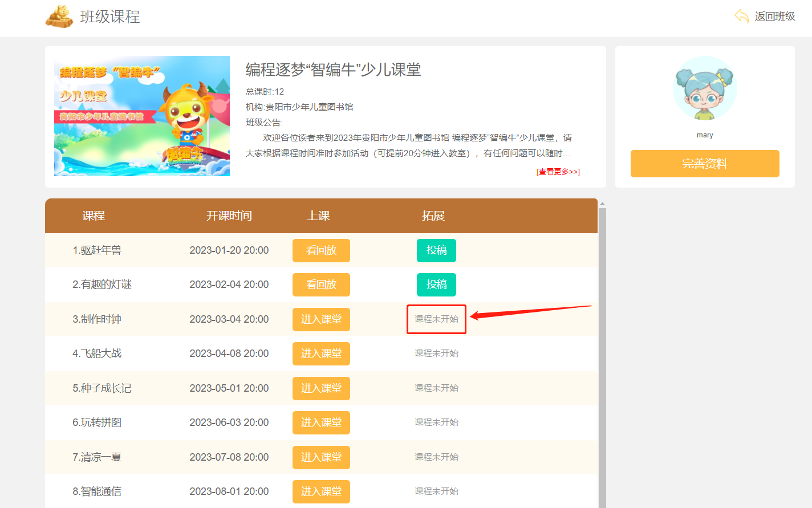The width and height of the screenshot is (812, 508).
Task: Enter classroom for 制作时钟 lesson
Action: click(321, 319)
